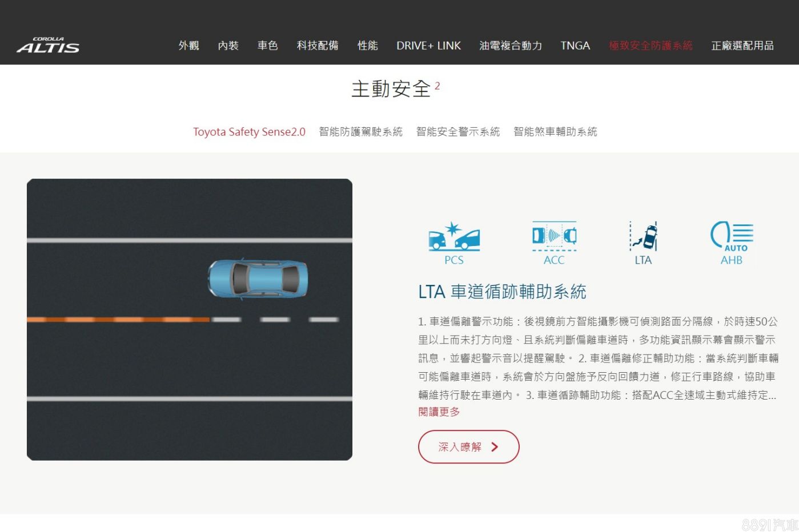Select the AHB auto high beam icon
The width and height of the screenshot is (799, 532).
click(x=732, y=243)
